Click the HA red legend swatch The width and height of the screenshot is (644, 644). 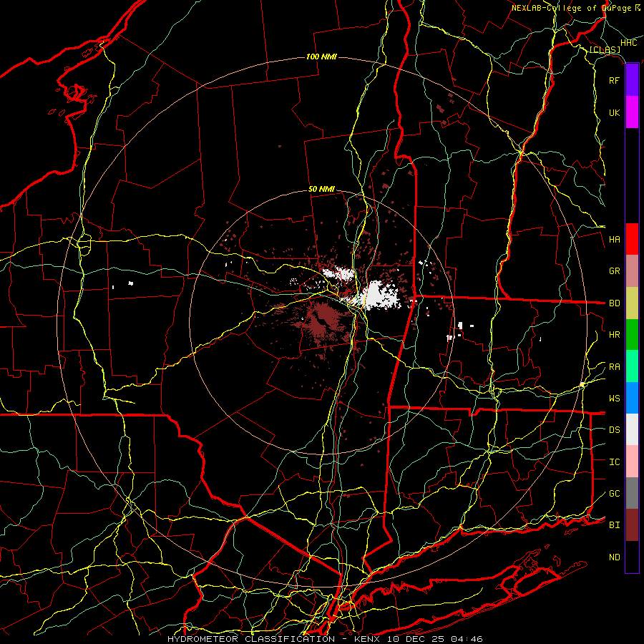[632, 239]
